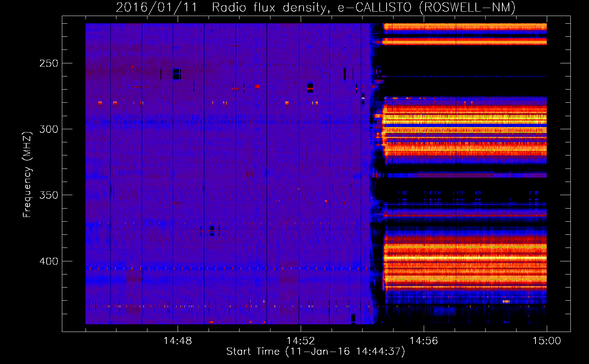This screenshot has height=364, width=589.
Task: Click the 14:52 time axis label
Action: 301,341
